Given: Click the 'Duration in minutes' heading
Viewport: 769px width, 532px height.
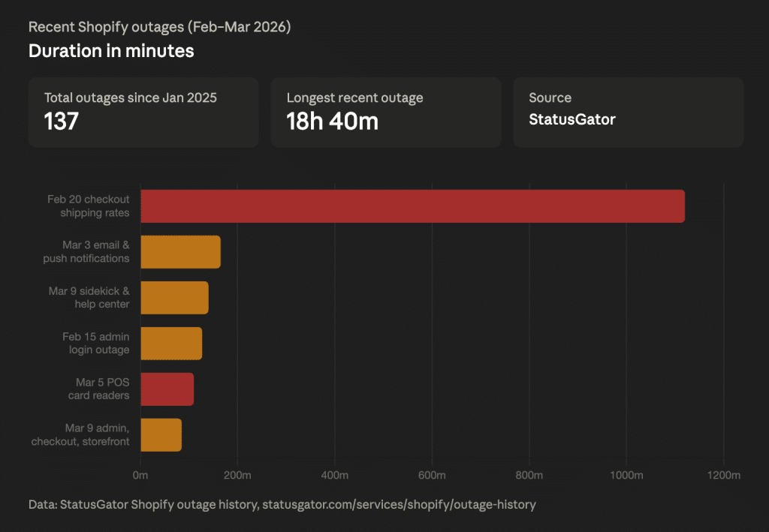Looking at the screenshot, I should pyautogui.click(x=111, y=51).
